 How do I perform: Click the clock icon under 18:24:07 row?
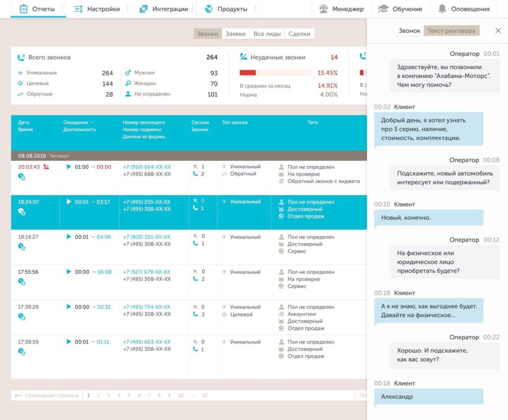pos(22,212)
